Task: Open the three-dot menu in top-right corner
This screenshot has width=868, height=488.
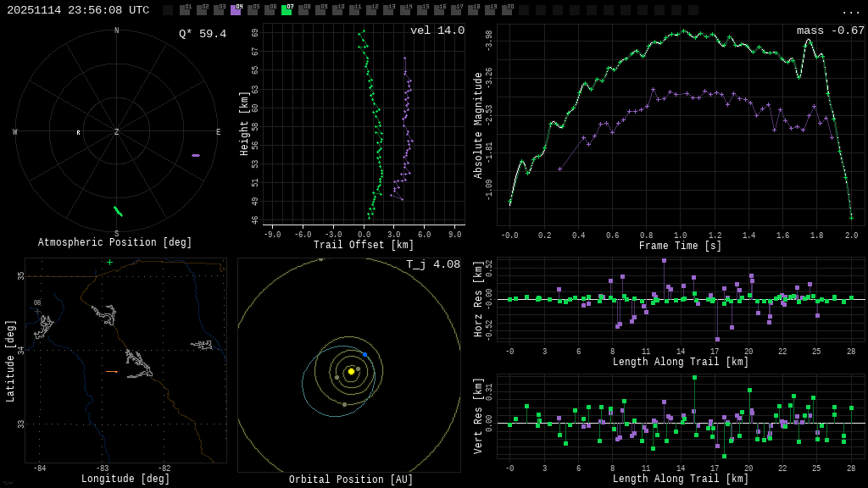Action: pyautogui.click(x=850, y=11)
